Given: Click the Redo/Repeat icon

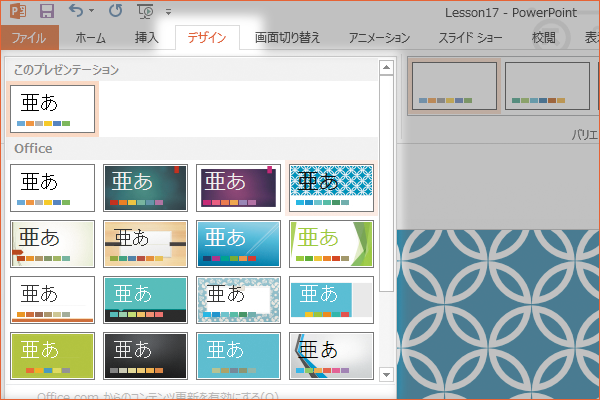Looking at the screenshot, I should tap(115, 12).
